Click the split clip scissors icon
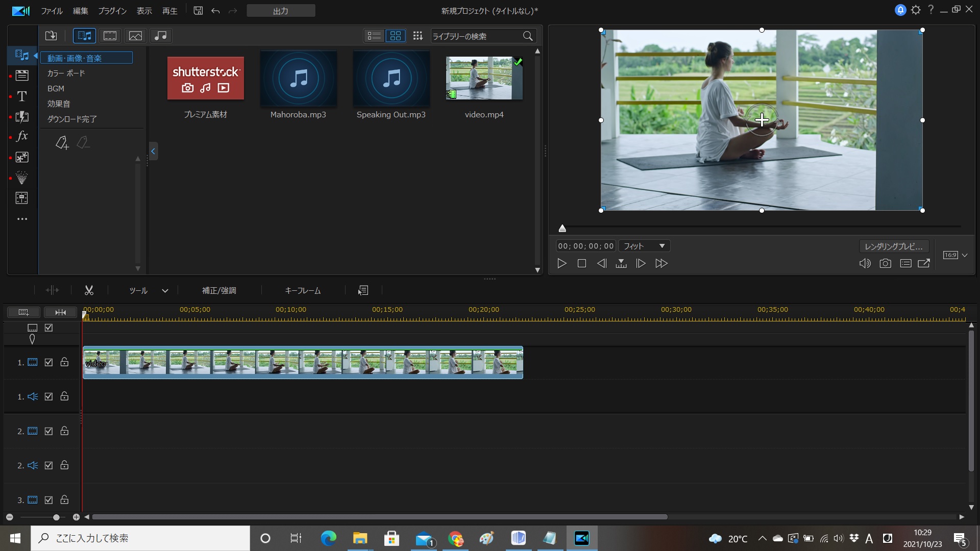980x551 pixels. (x=89, y=290)
